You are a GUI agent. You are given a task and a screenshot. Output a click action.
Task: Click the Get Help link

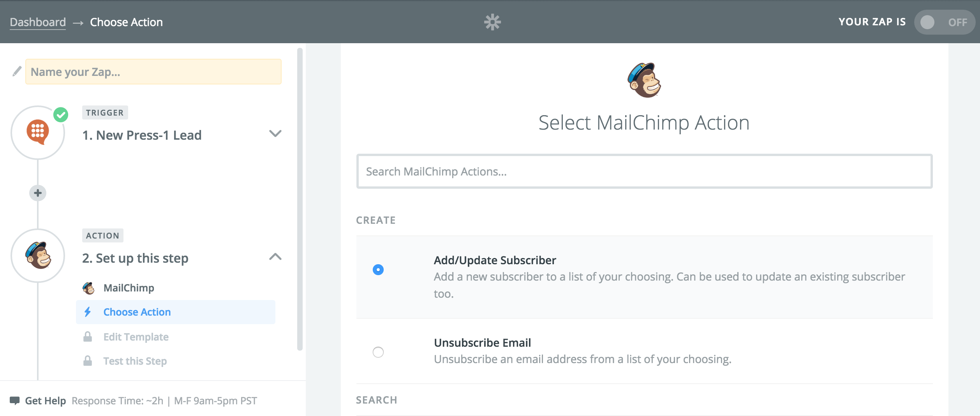pos(46,401)
